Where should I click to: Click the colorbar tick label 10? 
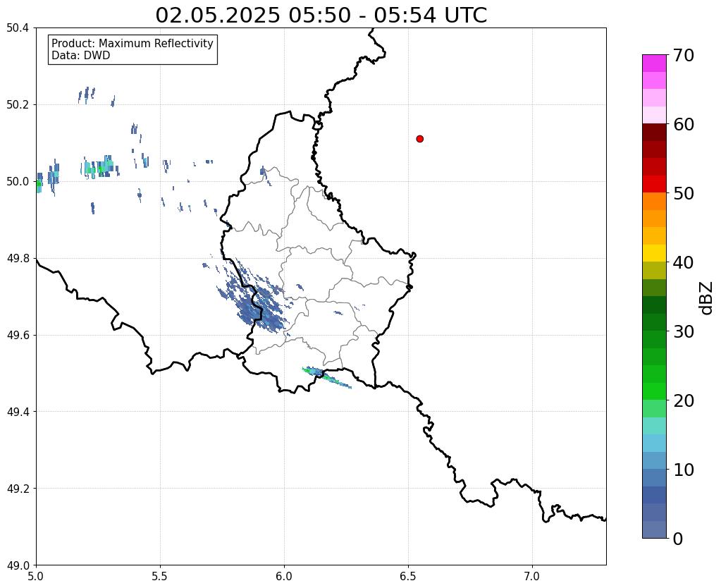684,470
